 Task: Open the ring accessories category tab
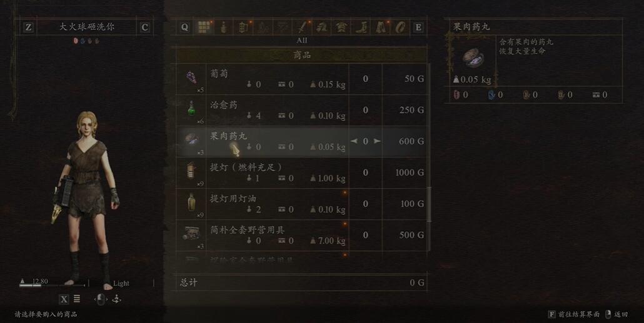click(x=400, y=27)
